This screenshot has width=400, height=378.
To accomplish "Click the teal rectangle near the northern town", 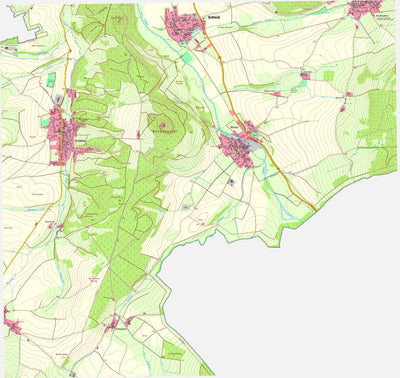I will click(187, 57).
